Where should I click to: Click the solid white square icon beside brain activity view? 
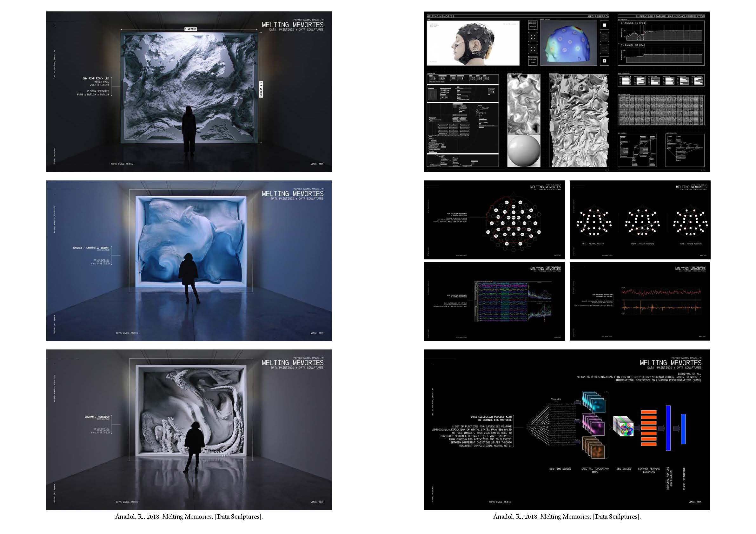tap(604, 25)
